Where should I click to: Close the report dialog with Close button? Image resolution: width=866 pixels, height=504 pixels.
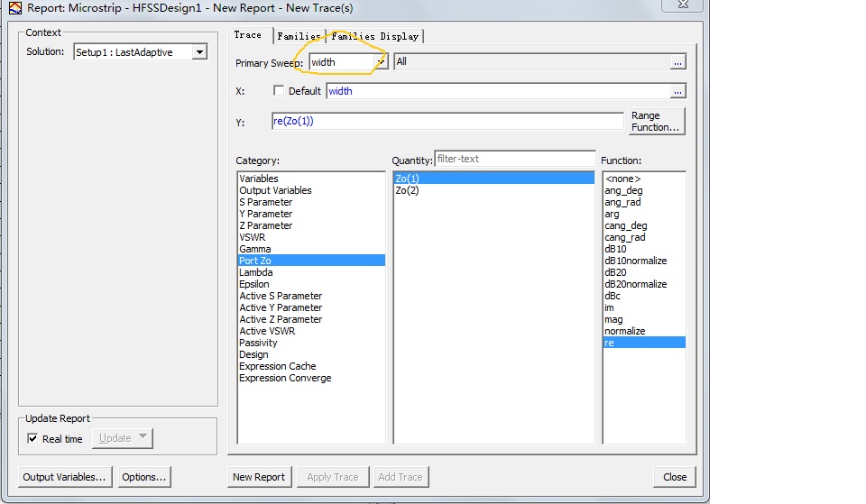pyautogui.click(x=675, y=477)
